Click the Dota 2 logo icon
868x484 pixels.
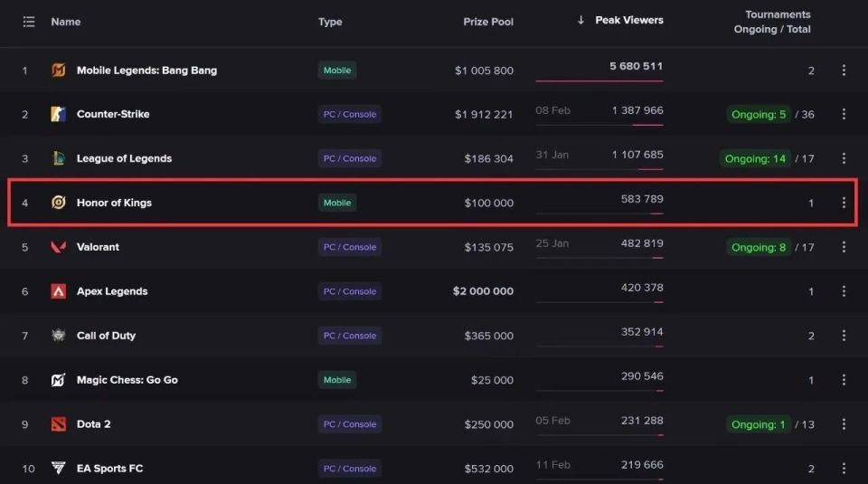coord(59,424)
